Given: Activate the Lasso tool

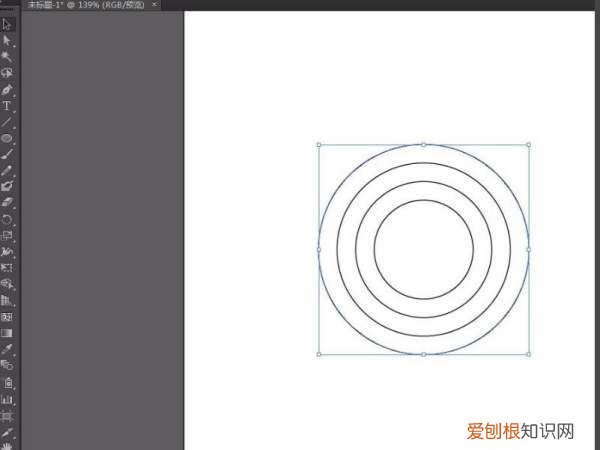Looking at the screenshot, I should pos(7,73).
